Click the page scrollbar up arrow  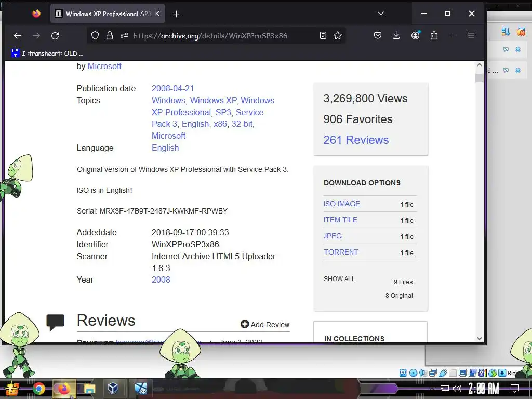[480, 65]
